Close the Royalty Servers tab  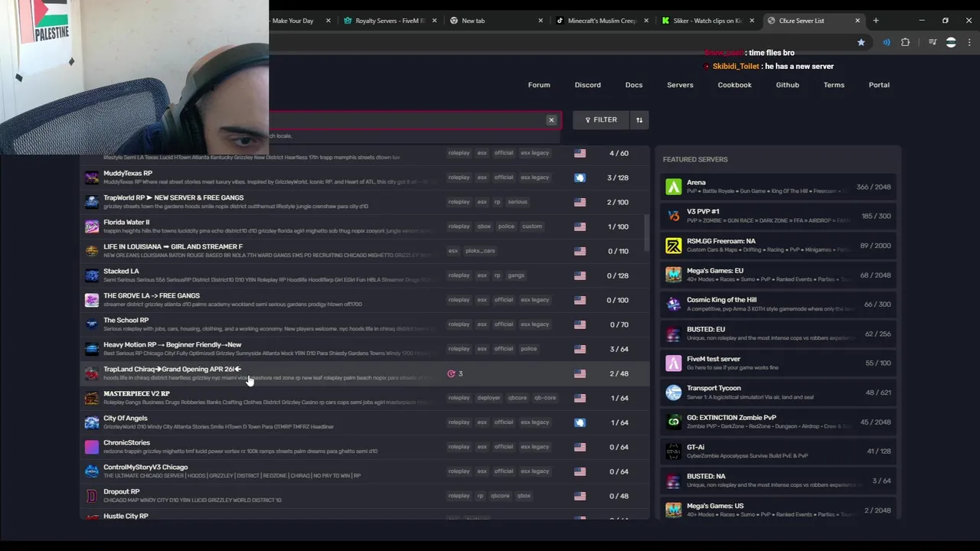tap(434, 21)
